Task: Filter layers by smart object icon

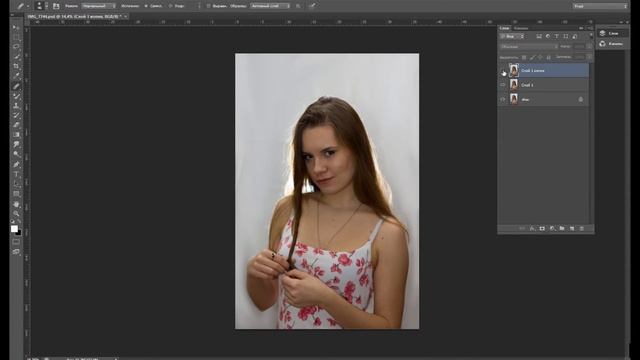Action: coord(575,36)
